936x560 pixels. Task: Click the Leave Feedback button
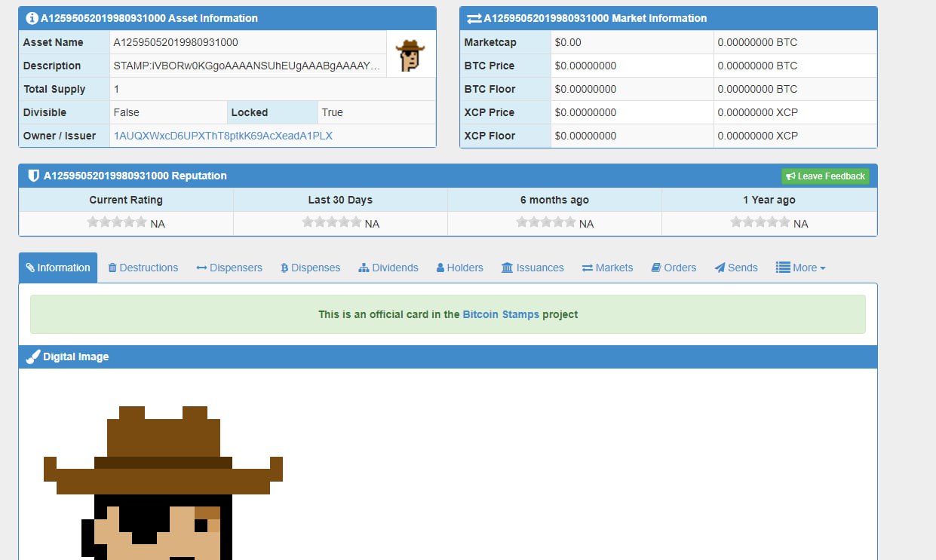(825, 176)
